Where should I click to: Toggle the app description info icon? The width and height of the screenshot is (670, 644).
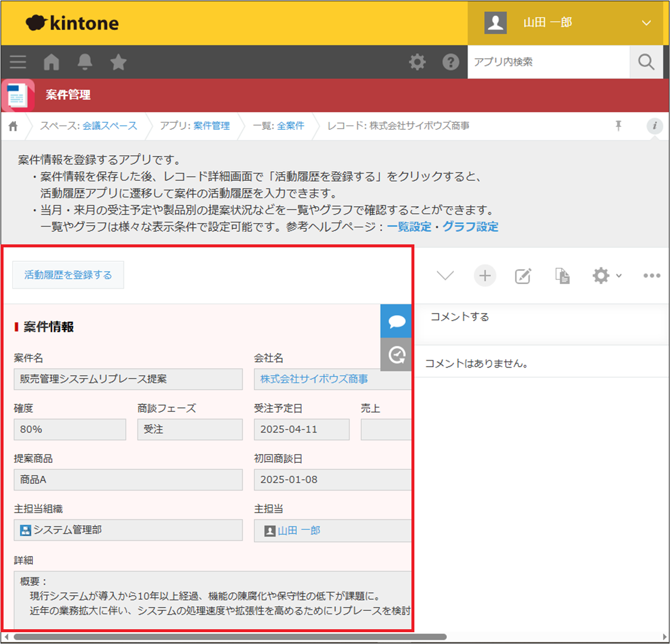pyautogui.click(x=654, y=126)
